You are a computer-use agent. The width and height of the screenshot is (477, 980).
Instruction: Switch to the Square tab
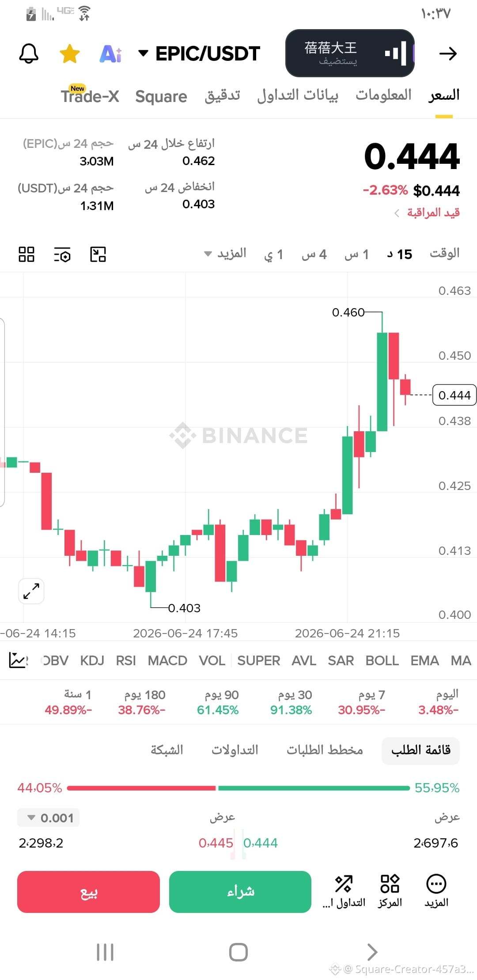click(161, 96)
